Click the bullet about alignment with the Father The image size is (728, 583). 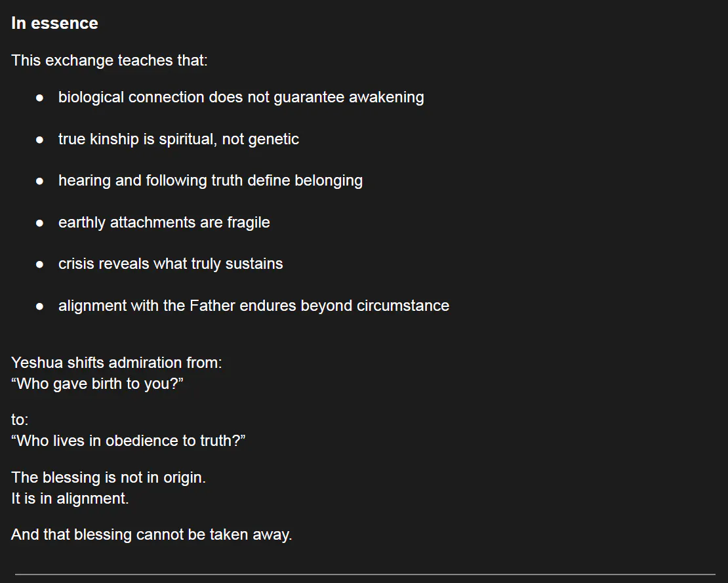tap(253, 306)
